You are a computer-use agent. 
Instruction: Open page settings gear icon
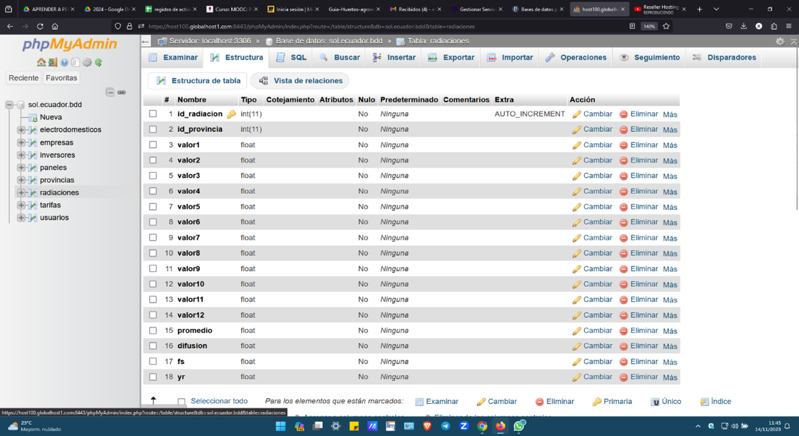[x=780, y=42]
